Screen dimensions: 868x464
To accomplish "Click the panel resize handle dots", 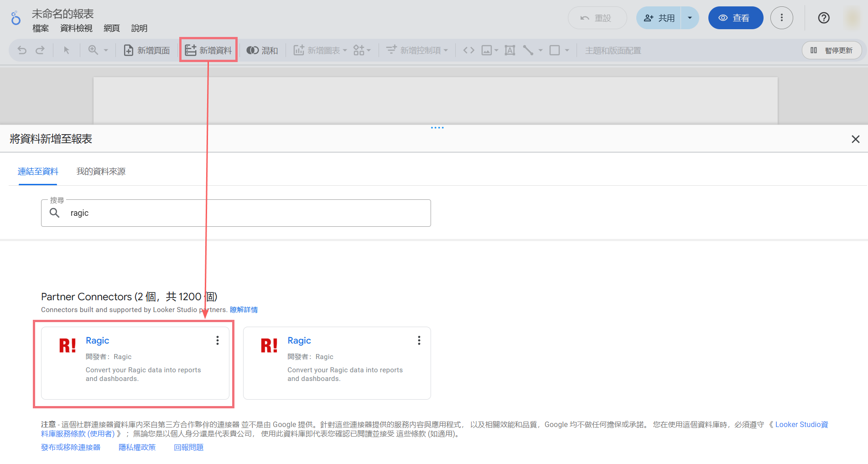I will [437, 128].
